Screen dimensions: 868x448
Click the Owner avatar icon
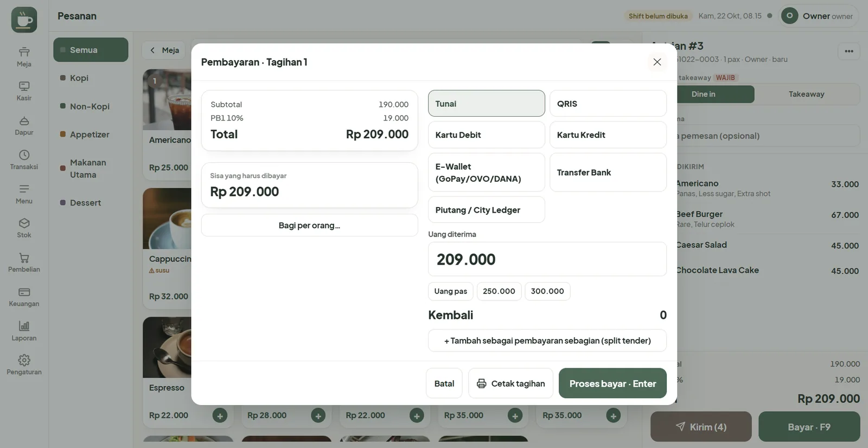[x=790, y=16]
